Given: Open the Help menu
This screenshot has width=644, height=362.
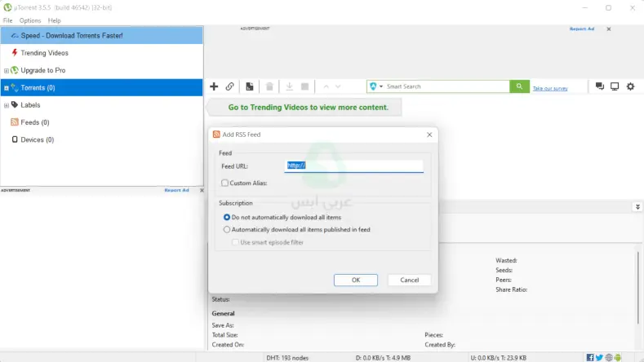Looking at the screenshot, I should 55,20.
